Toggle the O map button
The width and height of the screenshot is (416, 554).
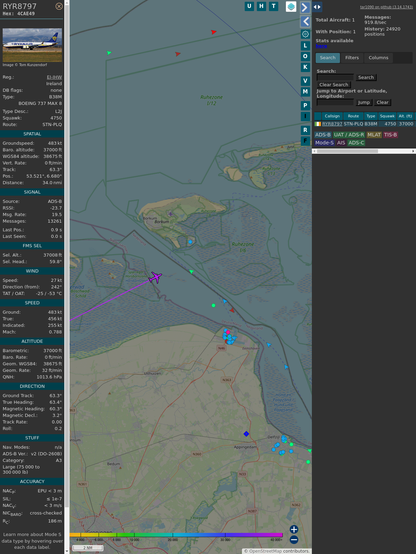(305, 56)
